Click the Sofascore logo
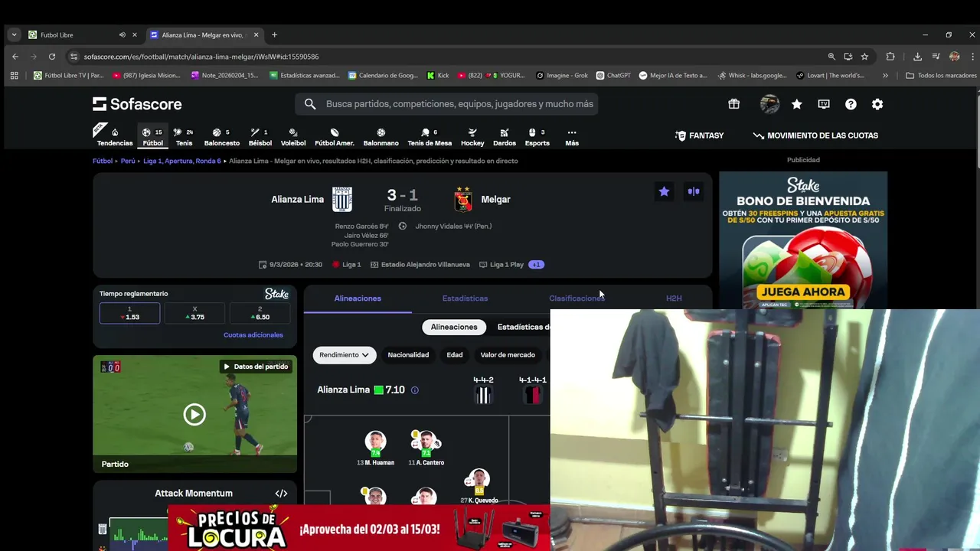This screenshot has width=980, height=551. (x=137, y=104)
